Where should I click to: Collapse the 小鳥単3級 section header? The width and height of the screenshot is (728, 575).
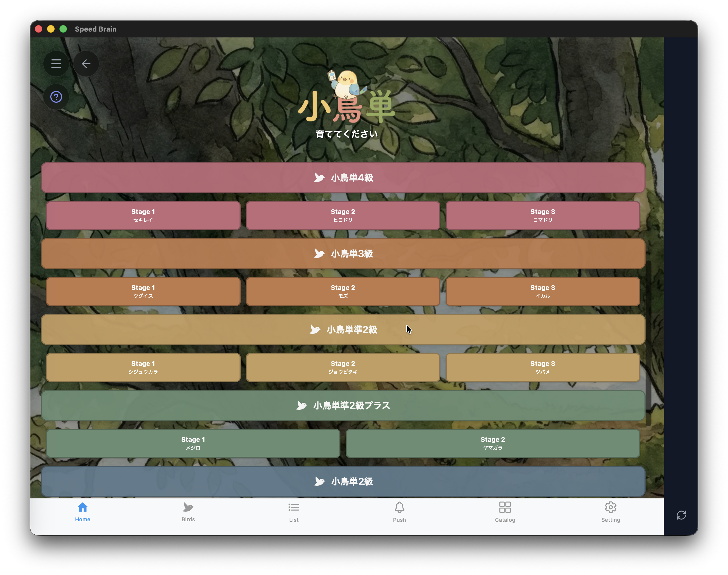pyautogui.click(x=343, y=254)
